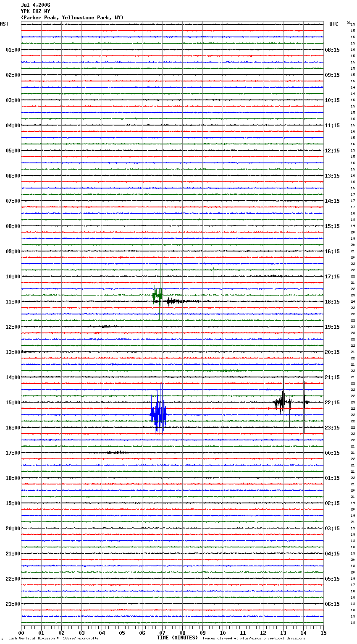Select minute tick '10' on bottom axis
This screenshot has height=644, width=357.
tap(223, 633)
